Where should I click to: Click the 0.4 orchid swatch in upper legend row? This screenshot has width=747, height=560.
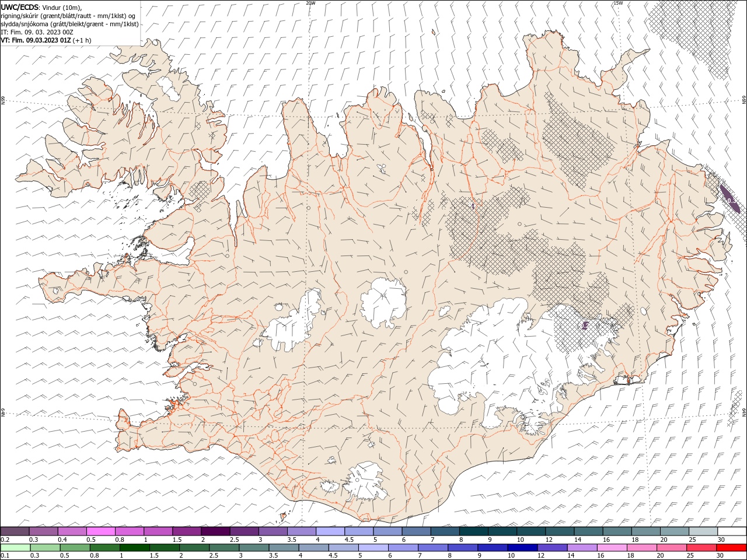72,531
